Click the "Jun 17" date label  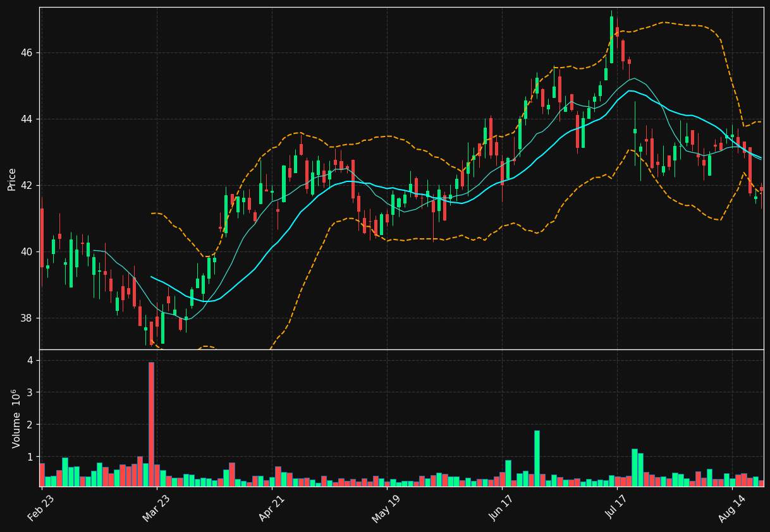click(501, 508)
